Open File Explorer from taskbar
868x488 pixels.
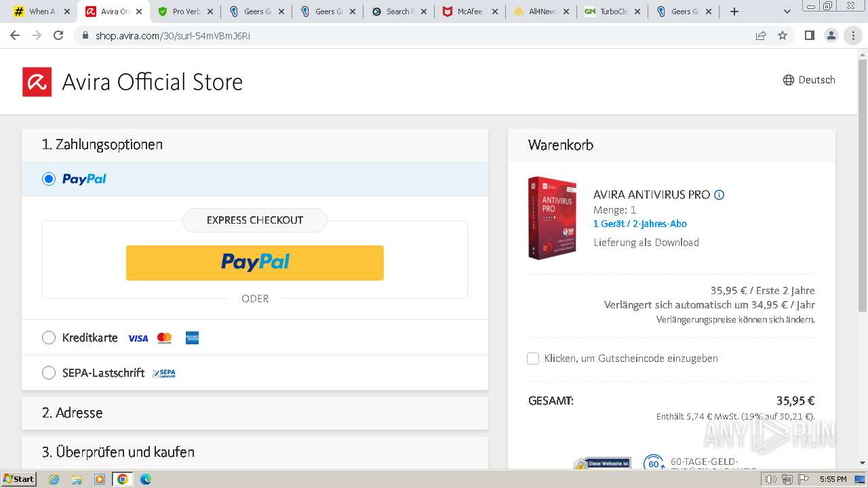point(77,479)
